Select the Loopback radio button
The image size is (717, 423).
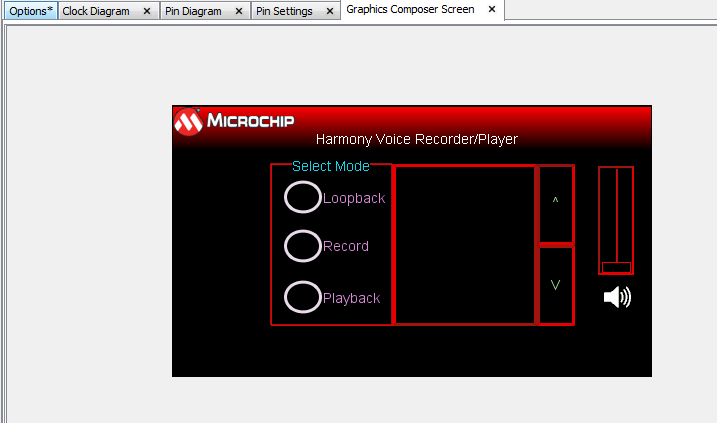tap(303, 197)
